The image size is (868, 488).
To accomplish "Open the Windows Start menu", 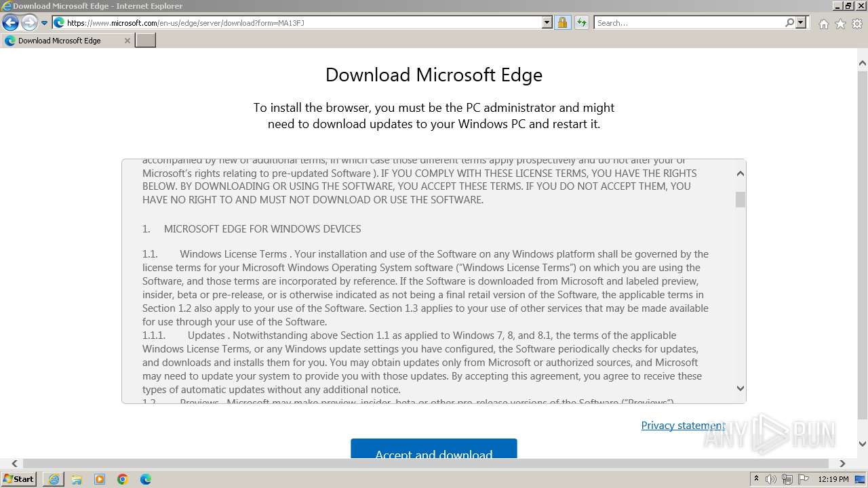I will click(19, 479).
